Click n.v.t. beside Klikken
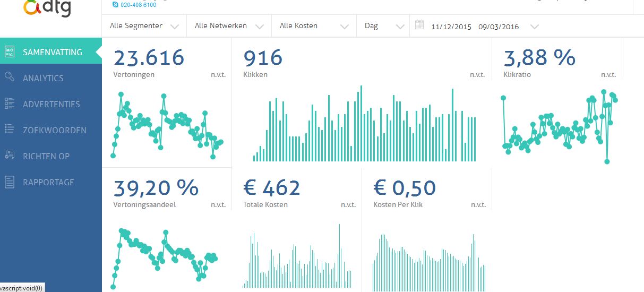The height and width of the screenshot is (292, 644). 477,75
